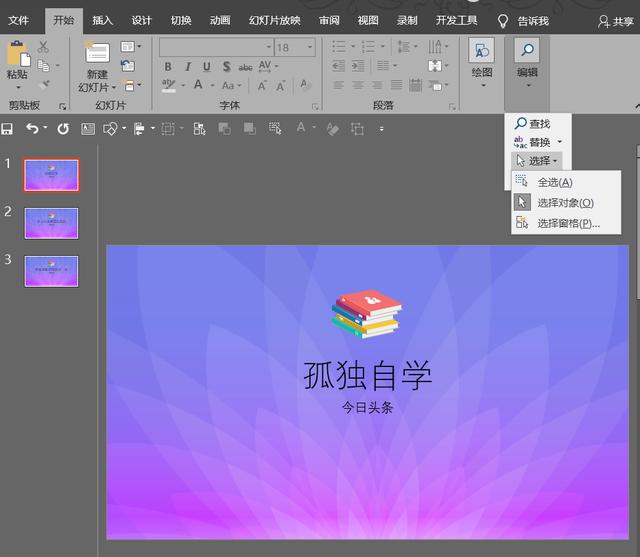Click the Format Painter brush icon

click(x=44, y=84)
